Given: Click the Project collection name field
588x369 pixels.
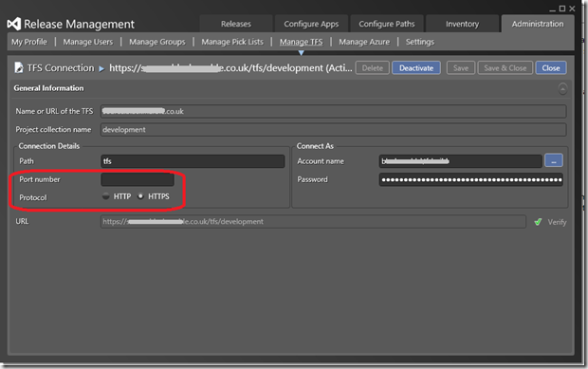Looking at the screenshot, I should point(333,129).
